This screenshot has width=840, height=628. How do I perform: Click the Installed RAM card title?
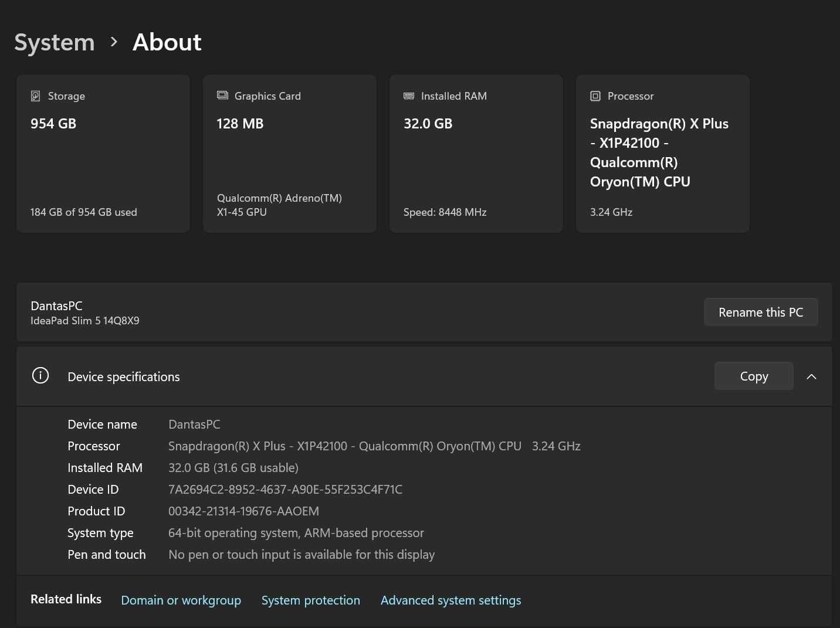454,96
